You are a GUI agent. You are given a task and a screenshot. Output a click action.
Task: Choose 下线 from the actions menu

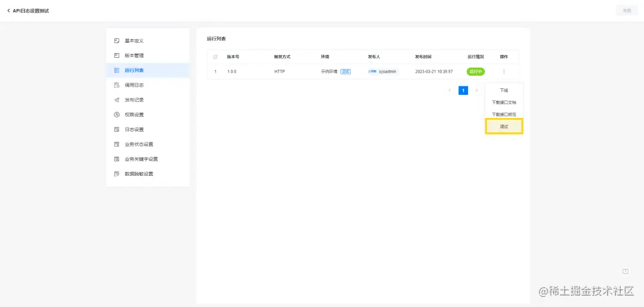pos(504,90)
